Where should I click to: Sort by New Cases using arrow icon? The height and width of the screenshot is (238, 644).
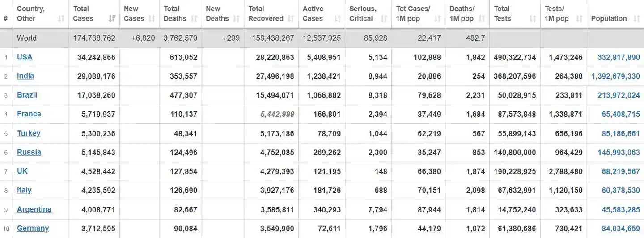(x=152, y=19)
